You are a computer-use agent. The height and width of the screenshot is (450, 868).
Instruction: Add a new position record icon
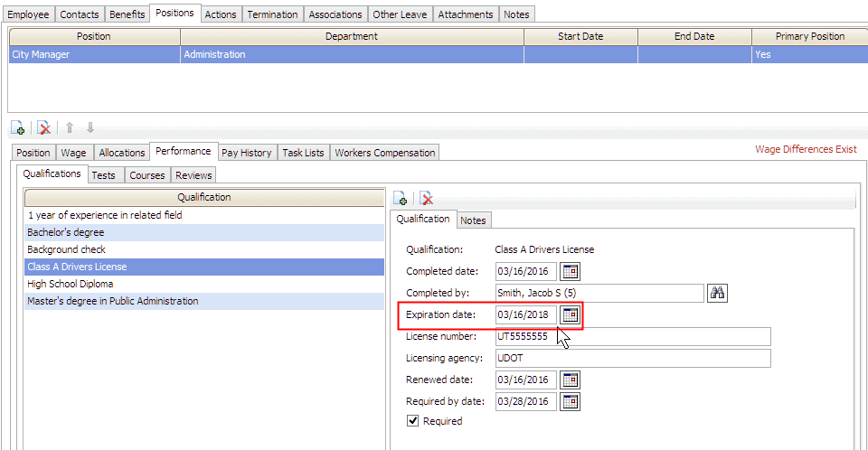[17, 128]
